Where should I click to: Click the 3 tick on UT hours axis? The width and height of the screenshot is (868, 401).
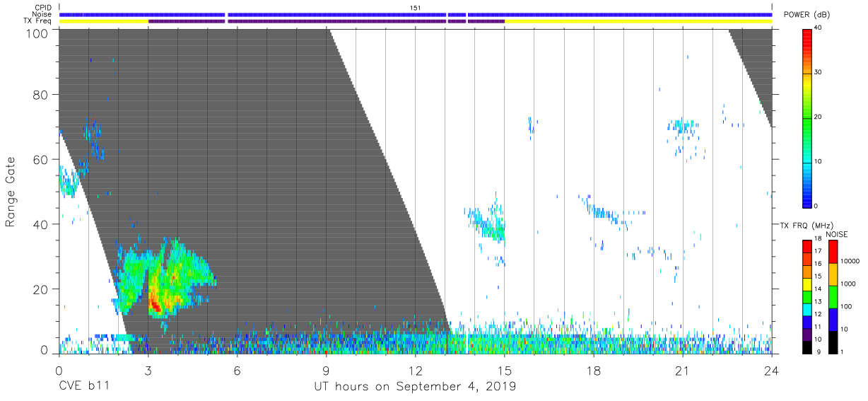coord(148,371)
